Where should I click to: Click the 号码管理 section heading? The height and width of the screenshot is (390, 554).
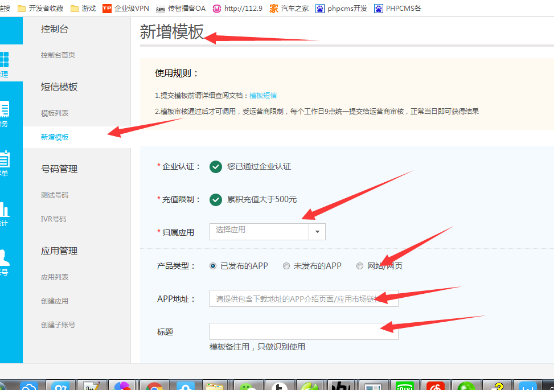59,169
